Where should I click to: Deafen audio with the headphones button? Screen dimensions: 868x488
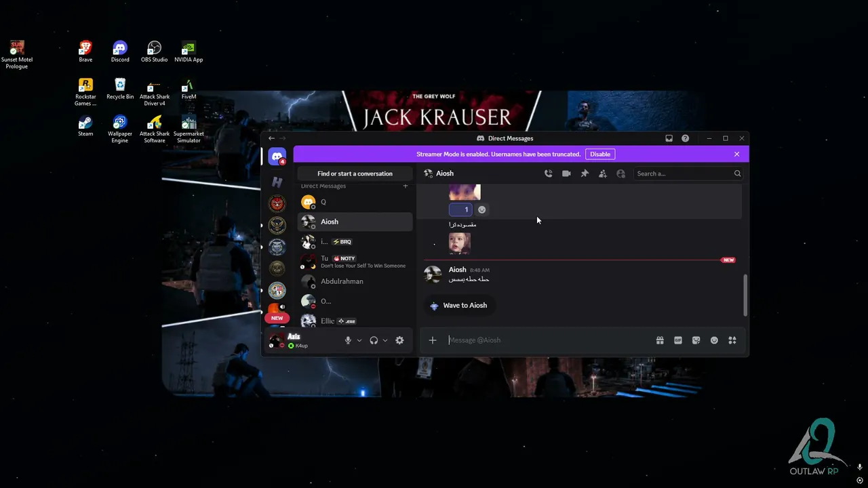point(374,340)
